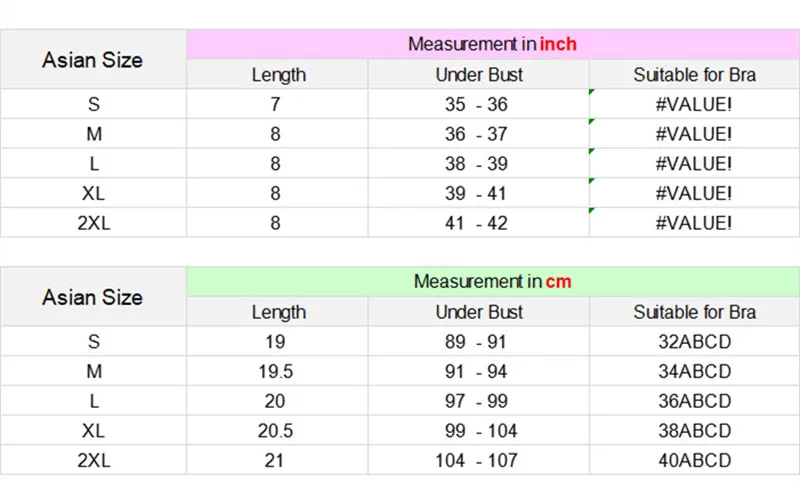800x496 pixels.
Task: Click green error indicator in M row
Action: (x=591, y=121)
